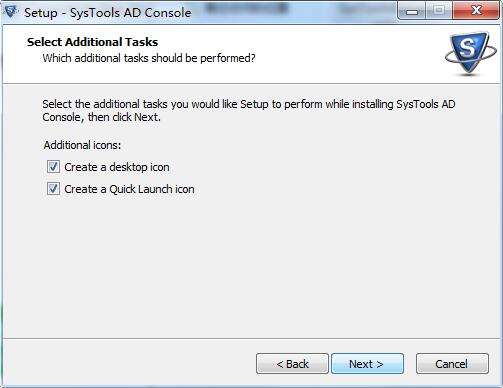The width and height of the screenshot is (503, 388).
Task: Close the Setup window with the red X
Action: tap(476, 11)
